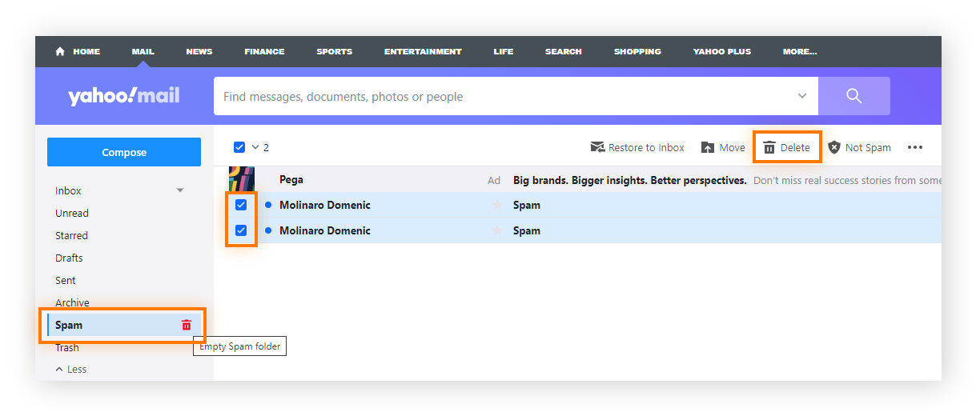Open the Pega ad sender name
Viewport: 980px width, 416px height.
coord(291,180)
